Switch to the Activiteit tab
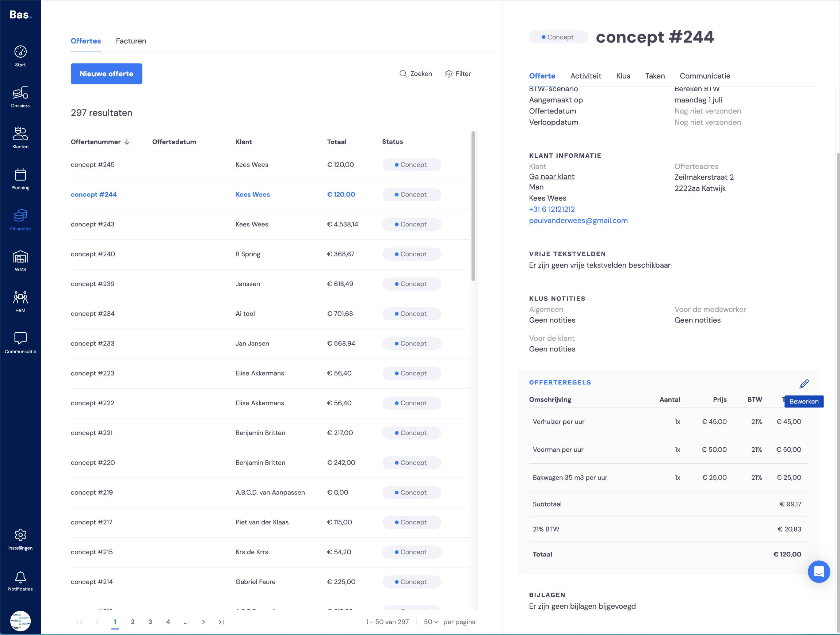The width and height of the screenshot is (840, 635). pyautogui.click(x=585, y=76)
